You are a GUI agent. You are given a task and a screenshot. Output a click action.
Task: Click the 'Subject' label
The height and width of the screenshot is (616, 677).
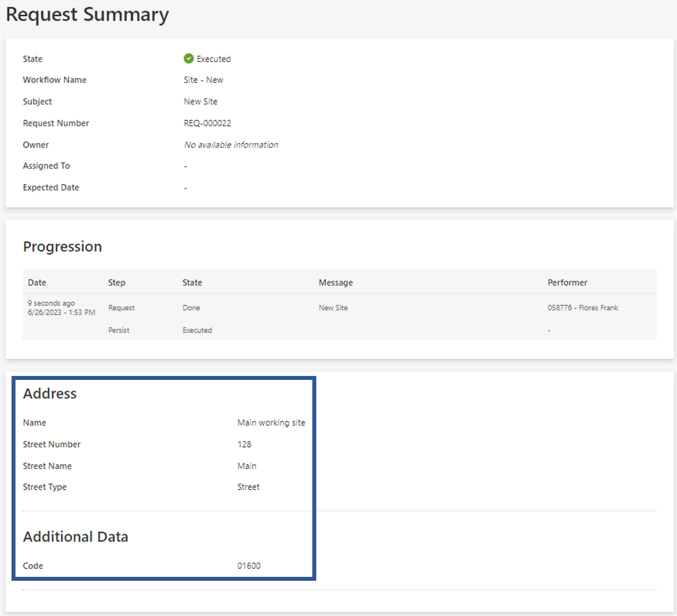pos(37,101)
